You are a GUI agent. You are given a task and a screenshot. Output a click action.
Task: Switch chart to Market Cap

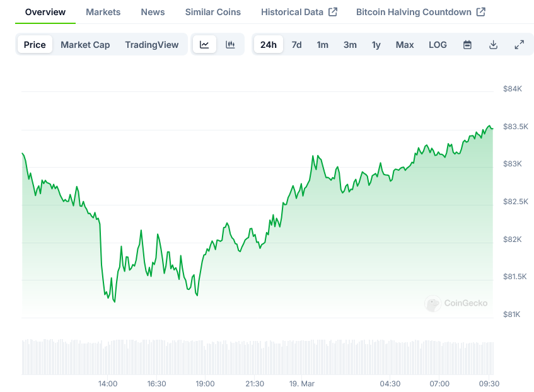coord(85,45)
